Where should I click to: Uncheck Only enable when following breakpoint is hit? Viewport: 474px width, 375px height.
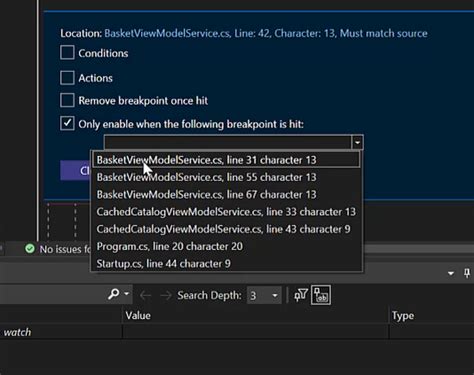(x=67, y=123)
